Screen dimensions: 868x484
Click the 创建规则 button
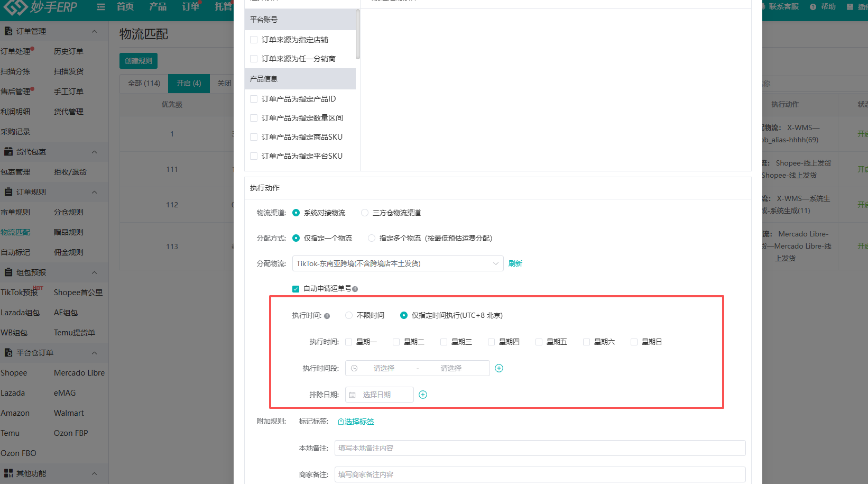pyautogui.click(x=138, y=61)
